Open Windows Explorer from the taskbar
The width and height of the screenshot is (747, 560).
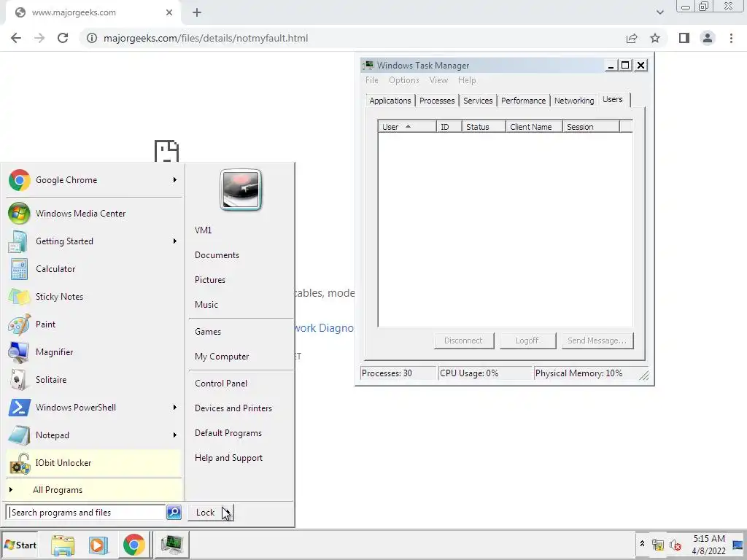63,545
